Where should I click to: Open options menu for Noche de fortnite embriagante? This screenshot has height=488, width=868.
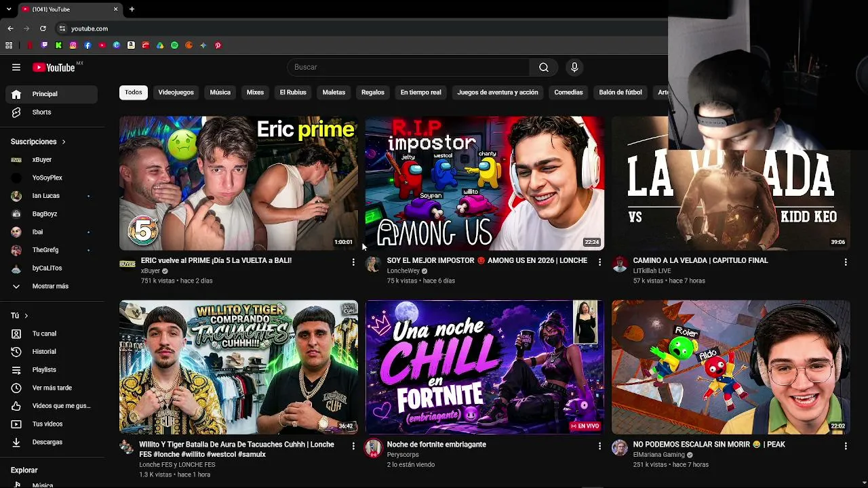point(599,446)
